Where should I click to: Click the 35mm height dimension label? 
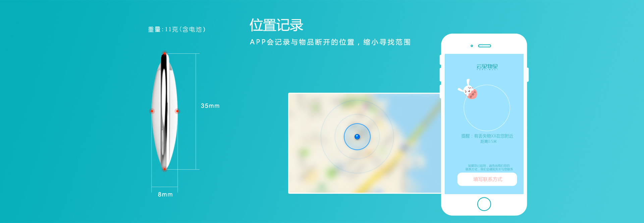coord(210,106)
